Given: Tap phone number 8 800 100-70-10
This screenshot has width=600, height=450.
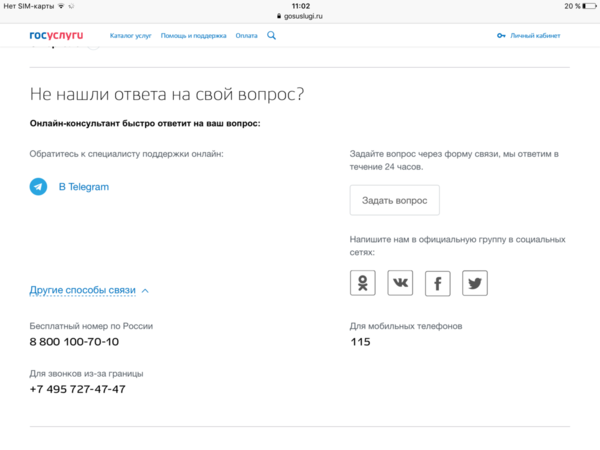Looking at the screenshot, I should (74, 342).
